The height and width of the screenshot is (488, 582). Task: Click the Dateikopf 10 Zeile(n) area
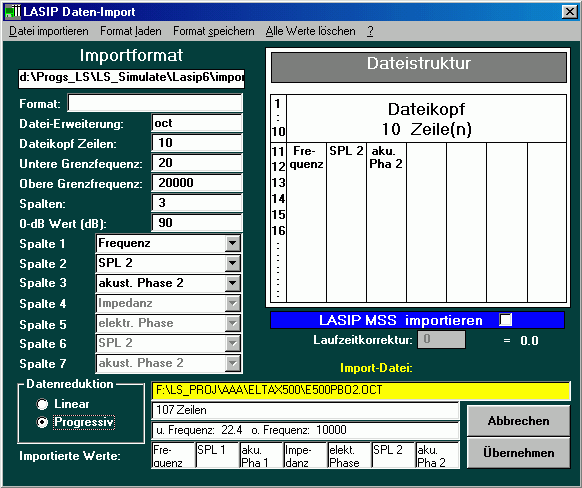[426, 119]
